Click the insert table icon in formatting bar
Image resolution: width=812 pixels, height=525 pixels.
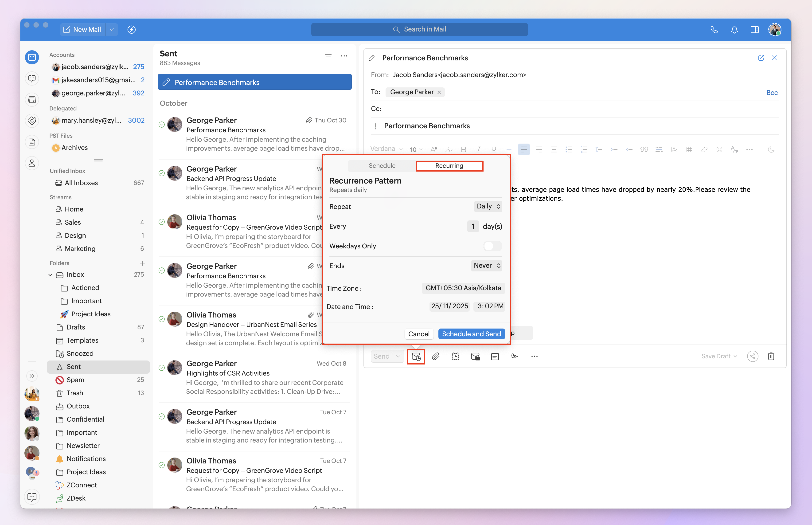click(x=689, y=149)
